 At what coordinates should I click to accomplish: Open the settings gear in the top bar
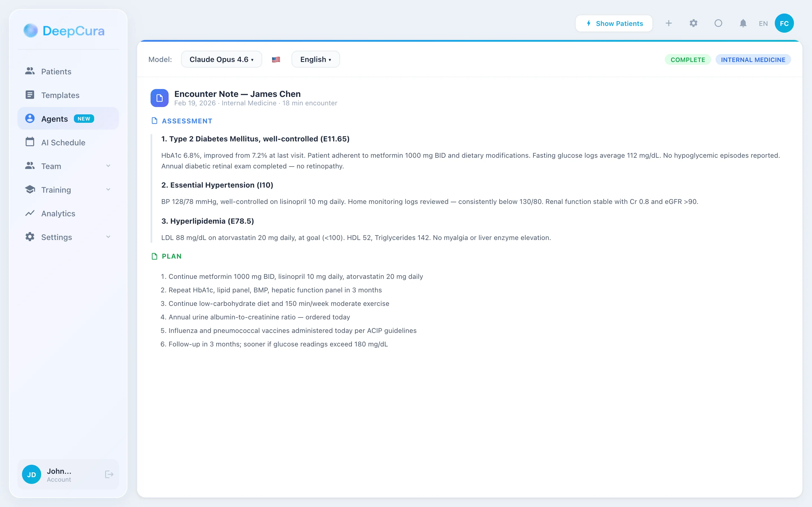694,23
